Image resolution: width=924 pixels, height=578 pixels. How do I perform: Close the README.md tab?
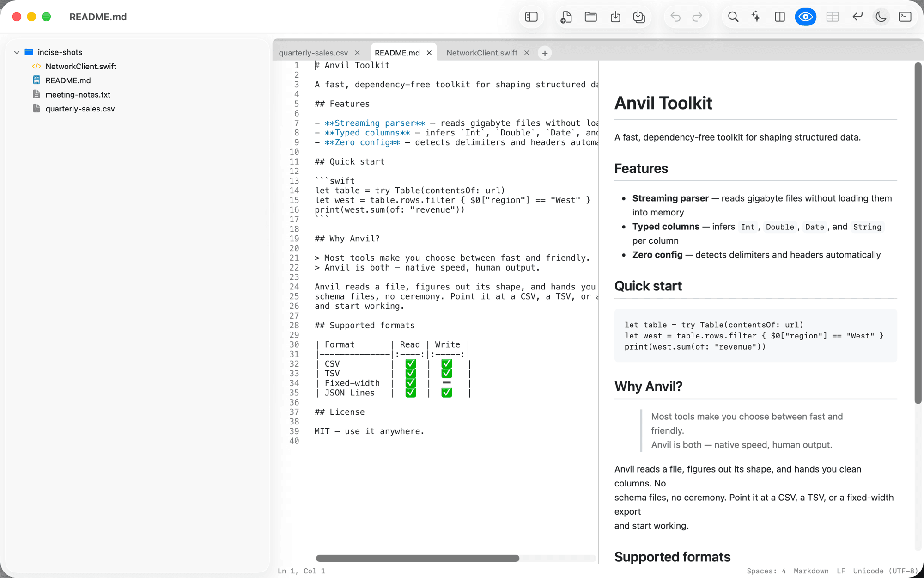point(429,53)
